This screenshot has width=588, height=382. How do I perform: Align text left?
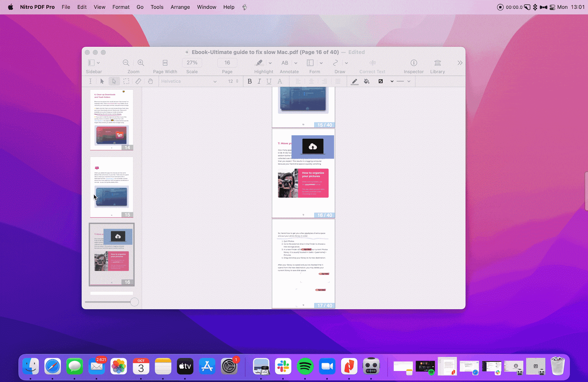tap(298, 81)
